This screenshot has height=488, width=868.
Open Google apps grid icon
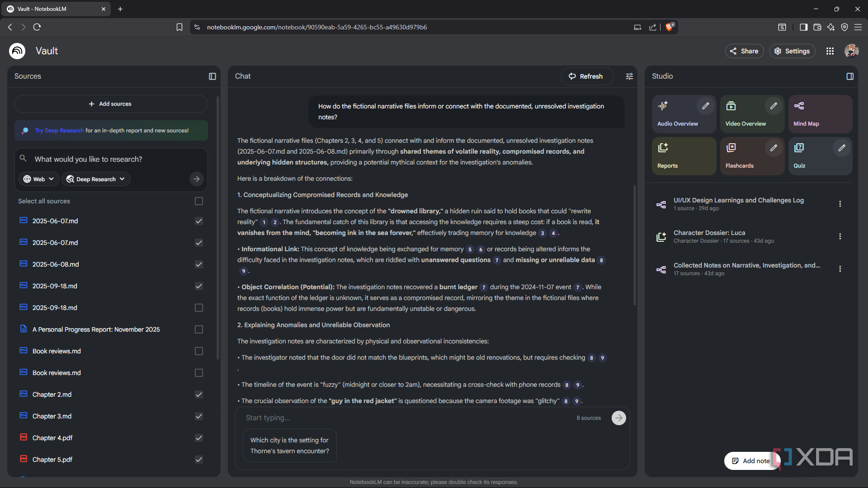click(x=830, y=51)
